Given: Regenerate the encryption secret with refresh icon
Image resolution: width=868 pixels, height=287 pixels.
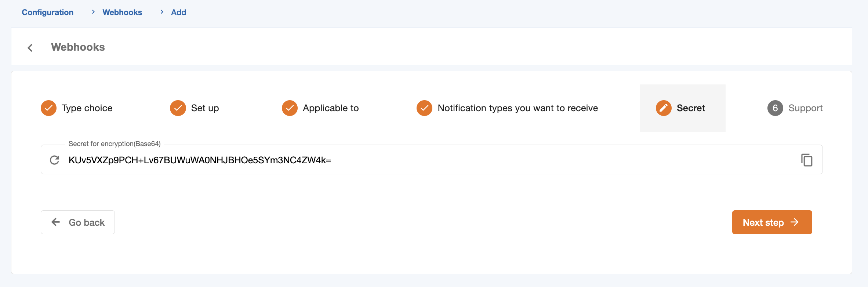Looking at the screenshot, I should 55,160.
